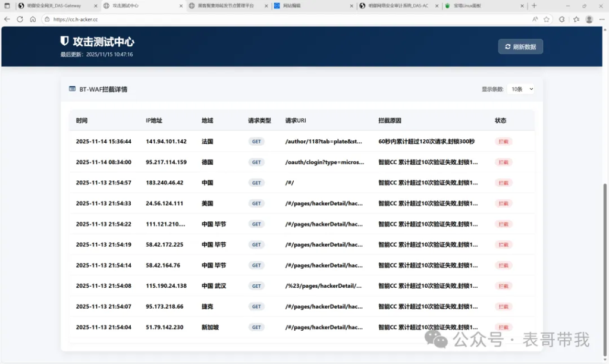This screenshot has width=609, height=364.
Task: Open the browser three-dot settings menu
Action: tap(601, 19)
